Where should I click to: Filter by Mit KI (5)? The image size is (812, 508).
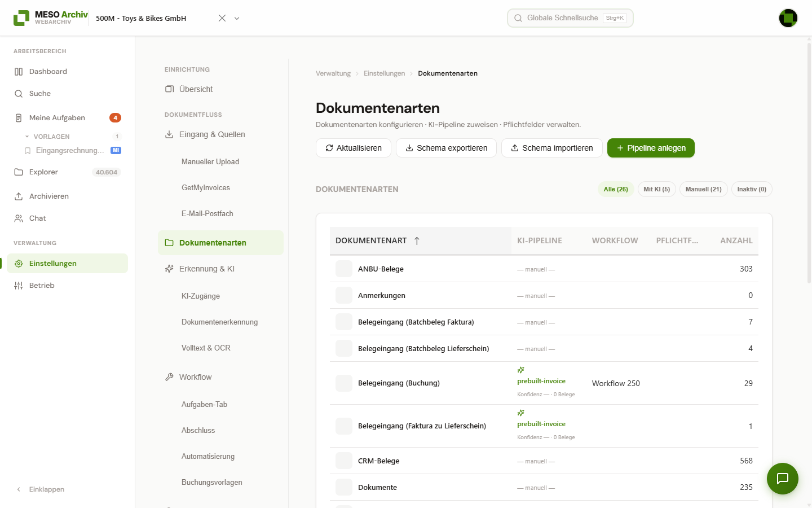pyautogui.click(x=657, y=189)
